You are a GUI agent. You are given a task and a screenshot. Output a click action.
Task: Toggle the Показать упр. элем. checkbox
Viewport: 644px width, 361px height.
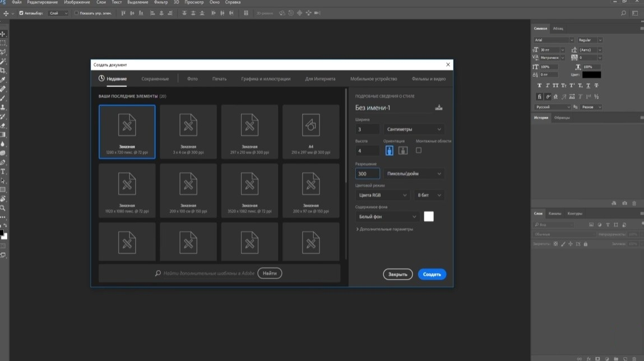click(76, 13)
